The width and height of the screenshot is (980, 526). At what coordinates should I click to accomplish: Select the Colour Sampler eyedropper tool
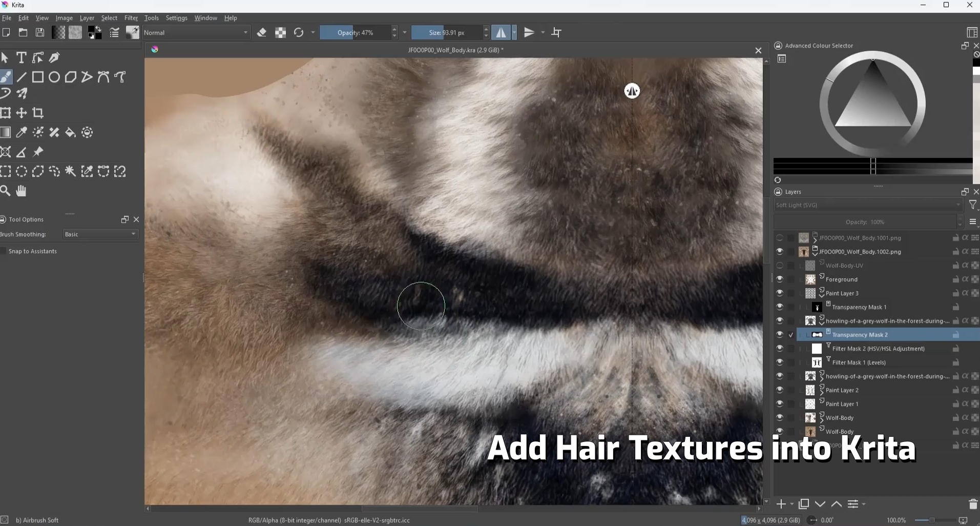coord(22,133)
